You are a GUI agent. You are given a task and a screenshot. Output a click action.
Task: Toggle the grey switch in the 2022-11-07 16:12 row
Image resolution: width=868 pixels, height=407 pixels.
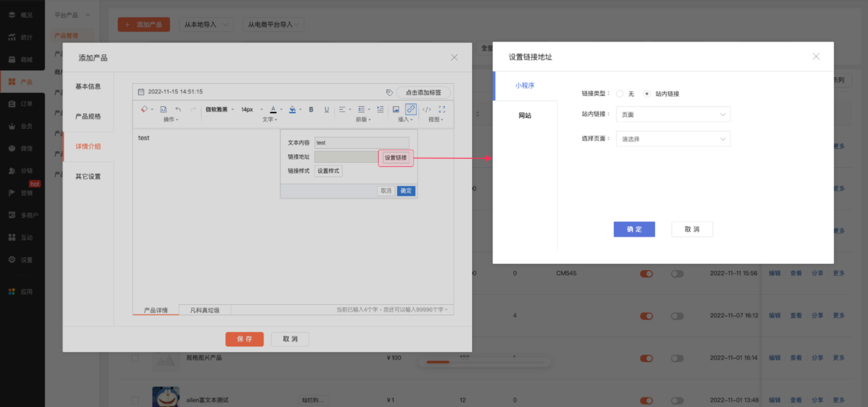pos(677,316)
